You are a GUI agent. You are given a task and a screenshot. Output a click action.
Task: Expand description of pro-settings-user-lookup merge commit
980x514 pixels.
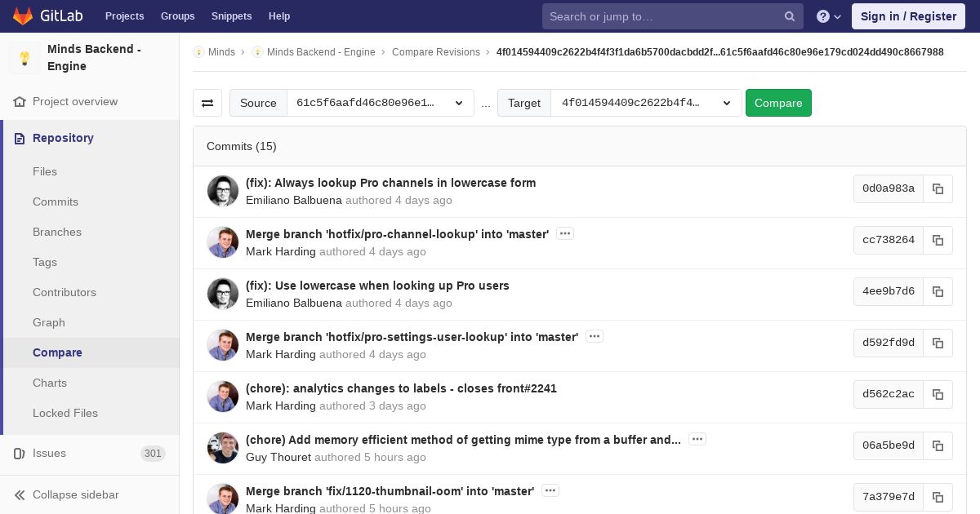pos(595,336)
